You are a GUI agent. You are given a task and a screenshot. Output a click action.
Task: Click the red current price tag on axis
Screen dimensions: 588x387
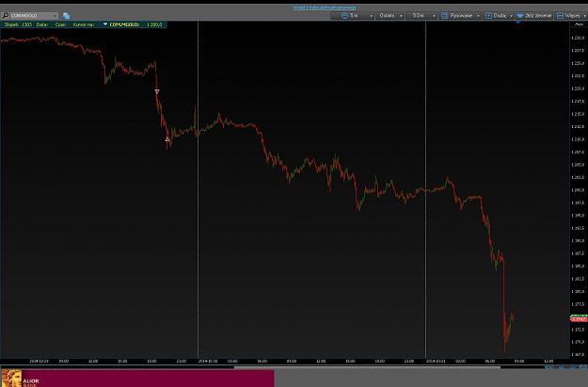(579, 318)
